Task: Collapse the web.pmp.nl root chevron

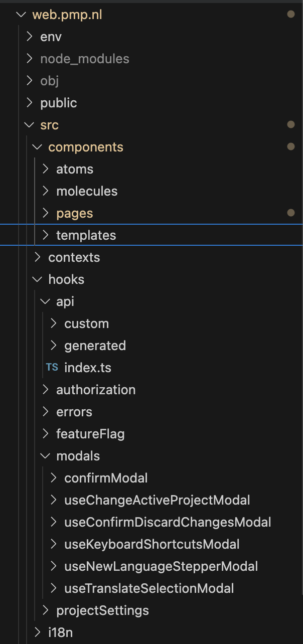Action: point(21,15)
